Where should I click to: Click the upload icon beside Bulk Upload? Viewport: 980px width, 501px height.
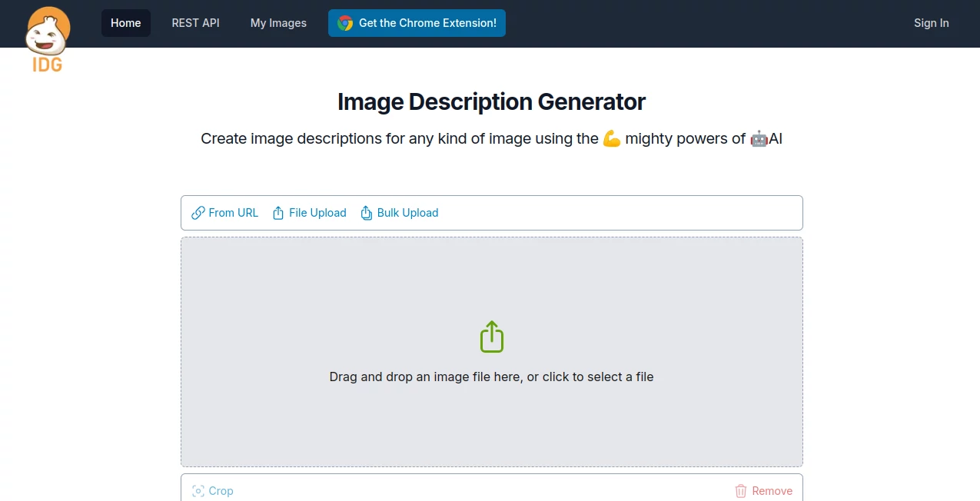(x=366, y=212)
